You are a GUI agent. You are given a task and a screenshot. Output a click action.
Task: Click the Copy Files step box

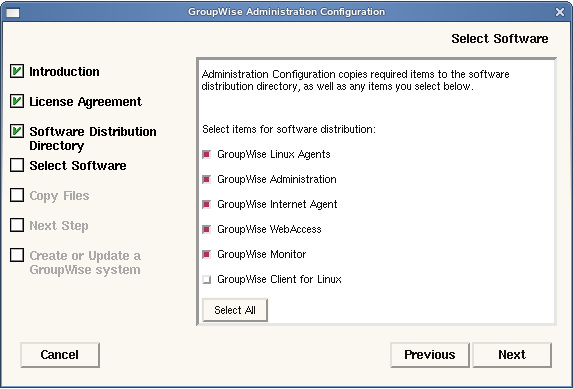click(x=17, y=195)
